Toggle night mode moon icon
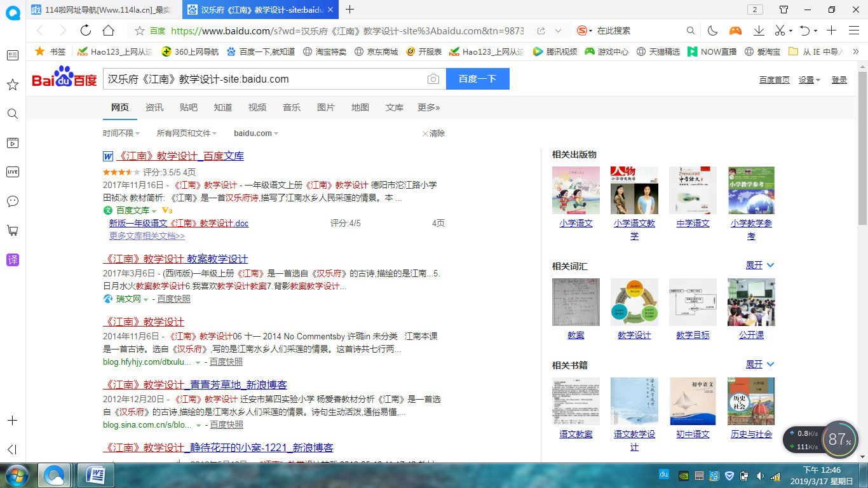The image size is (868, 488). point(713,30)
